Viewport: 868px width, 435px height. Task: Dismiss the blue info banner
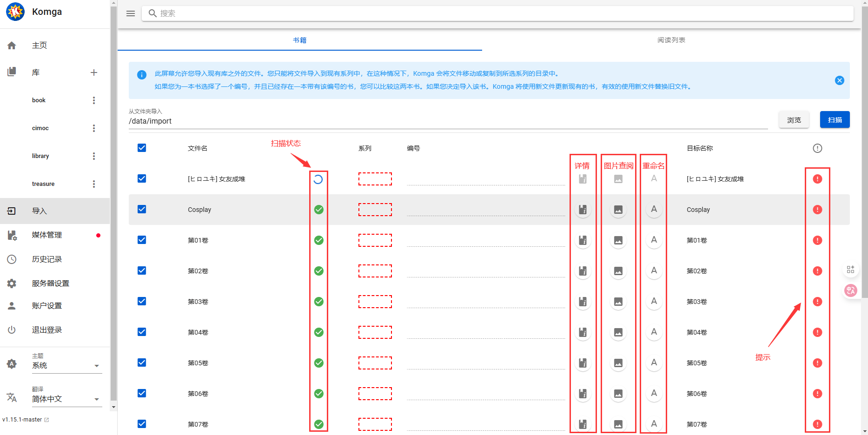coord(839,80)
